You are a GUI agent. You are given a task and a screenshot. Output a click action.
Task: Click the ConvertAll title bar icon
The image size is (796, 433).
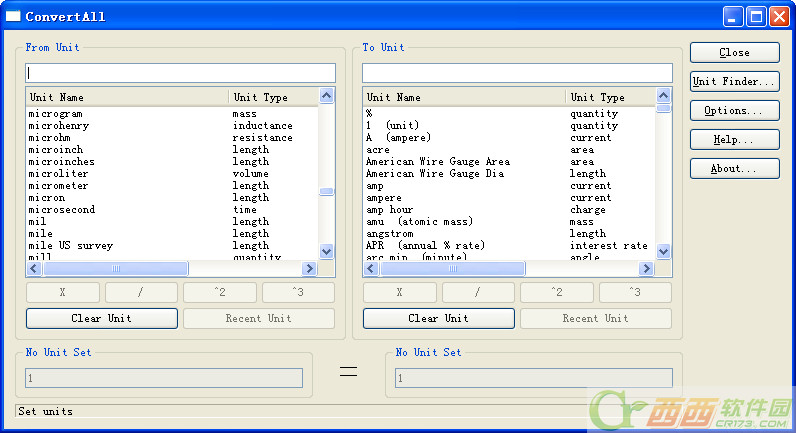tap(13, 16)
